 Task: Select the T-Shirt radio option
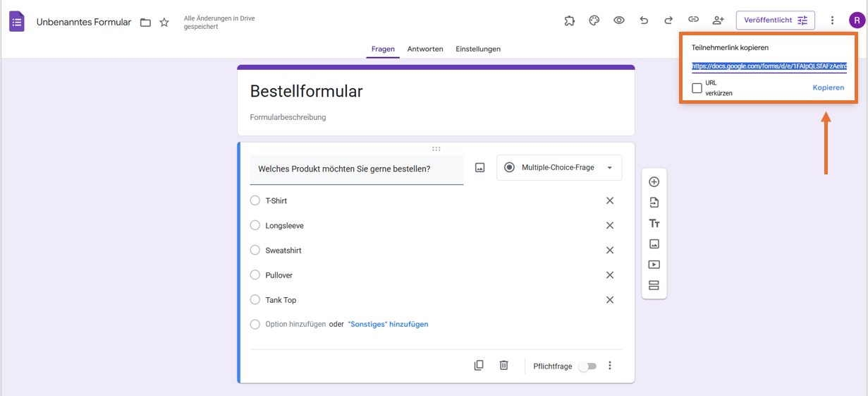click(255, 200)
